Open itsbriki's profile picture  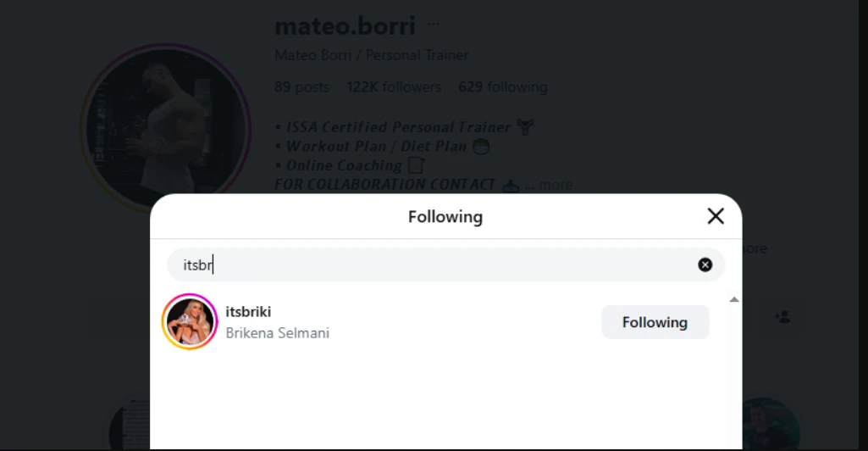coord(190,322)
